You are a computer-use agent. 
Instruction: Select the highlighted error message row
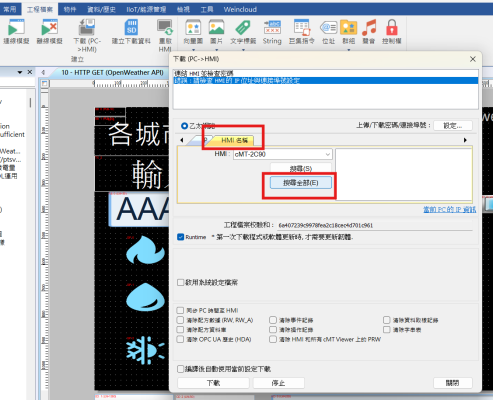(326, 80)
